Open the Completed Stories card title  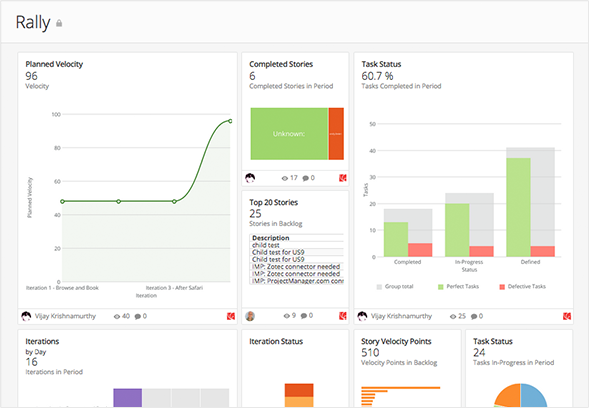[281, 64]
